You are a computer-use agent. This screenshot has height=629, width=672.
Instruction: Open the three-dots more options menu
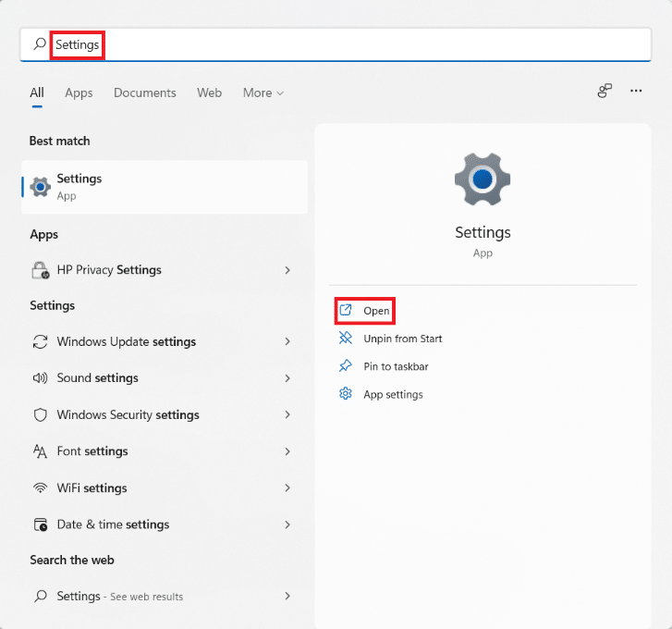click(636, 91)
